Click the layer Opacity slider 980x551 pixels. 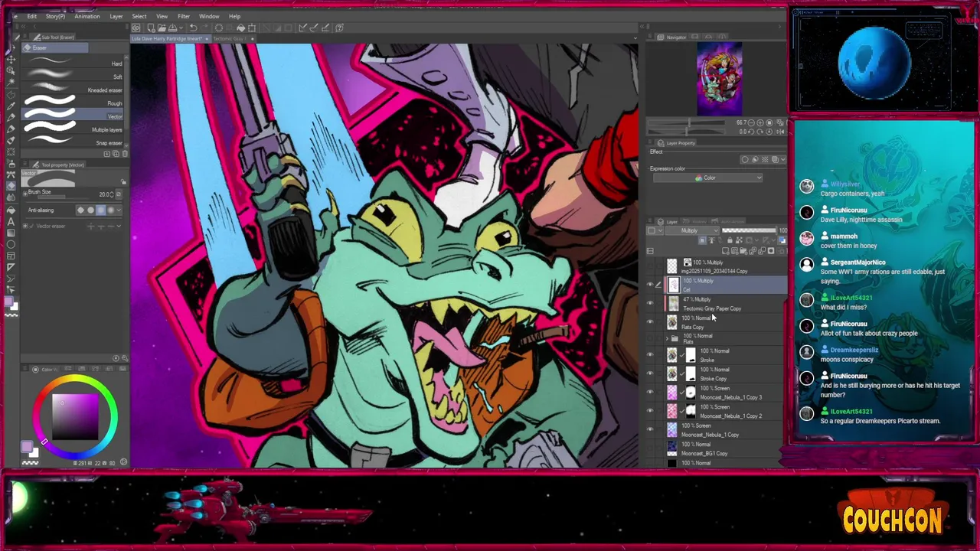tap(749, 230)
